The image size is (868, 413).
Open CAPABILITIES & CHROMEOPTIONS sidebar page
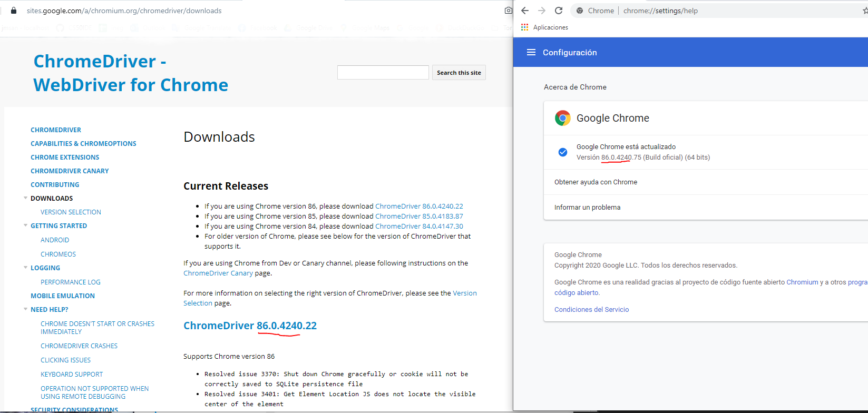click(83, 143)
